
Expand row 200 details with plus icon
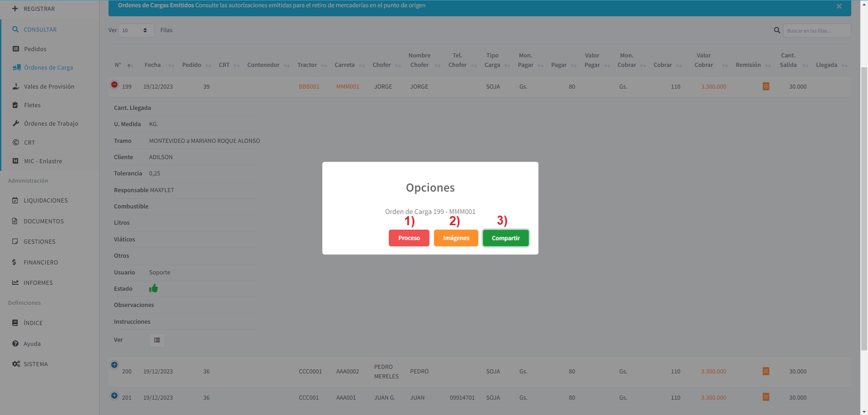114,365
